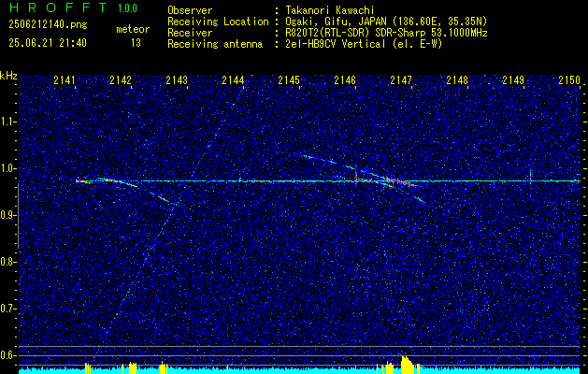Viewport: 588px width, 374px height.
Task: Click time axis label 2150
Action: [569, 80]
